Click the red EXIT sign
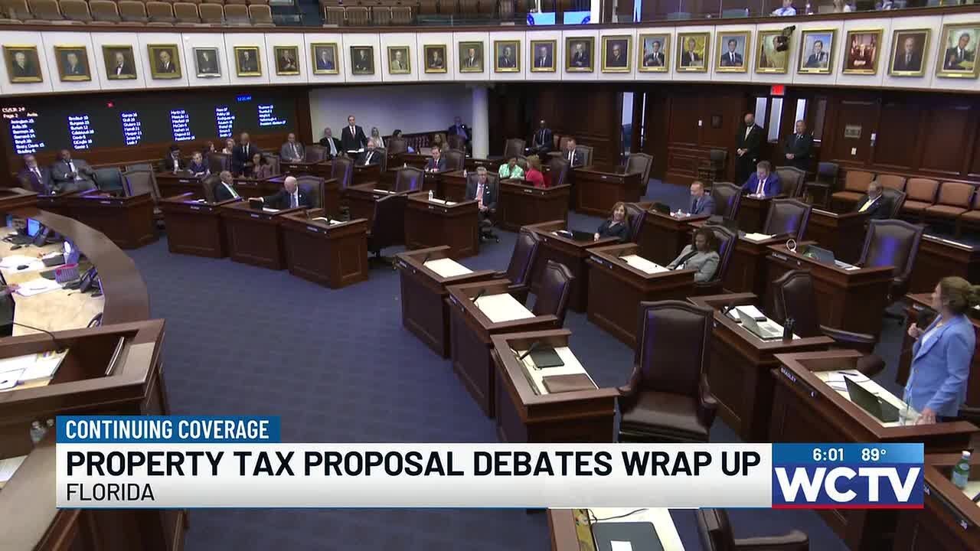The height and width of the screenshot is (551, 980). point(778,90)
